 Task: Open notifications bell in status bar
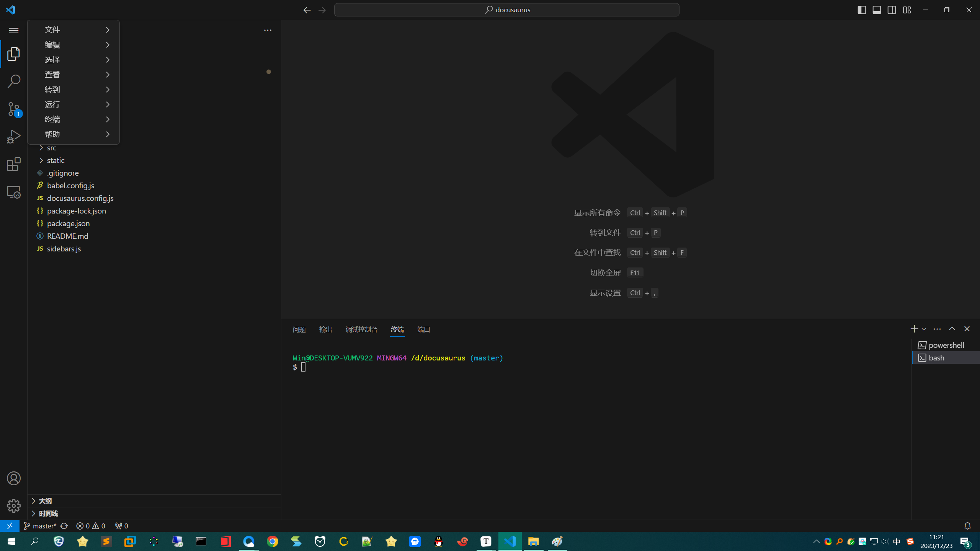pyautogui.click(x=967, y=526)
